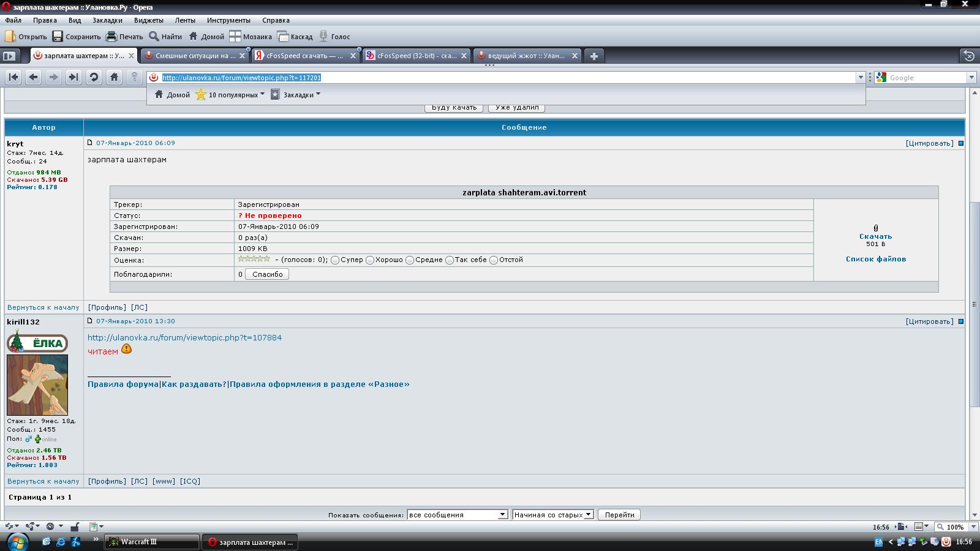Select the "Хорошо" rating radio button
Image resolution: width=980 pixels, height=551 pixels.
tap(370, 260)
